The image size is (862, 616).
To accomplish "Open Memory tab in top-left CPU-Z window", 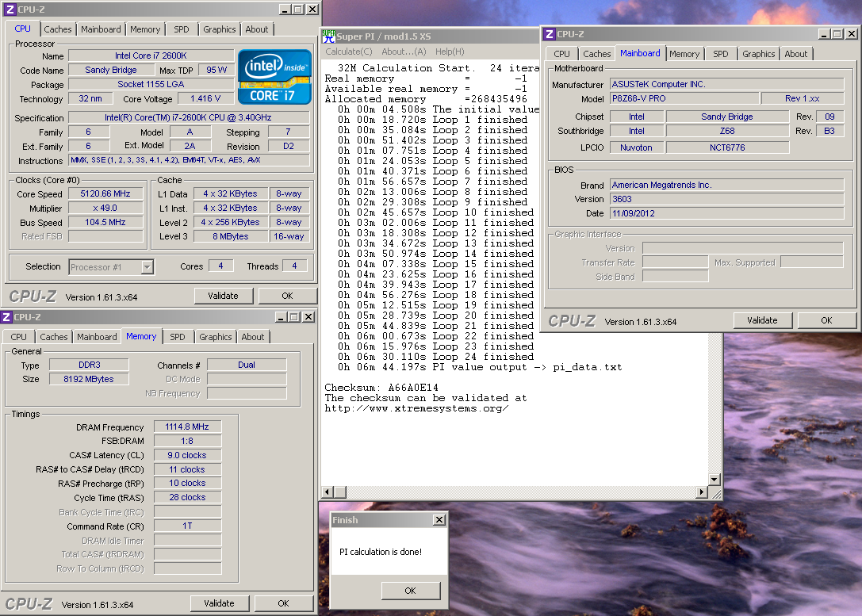I will pos(145,29).
